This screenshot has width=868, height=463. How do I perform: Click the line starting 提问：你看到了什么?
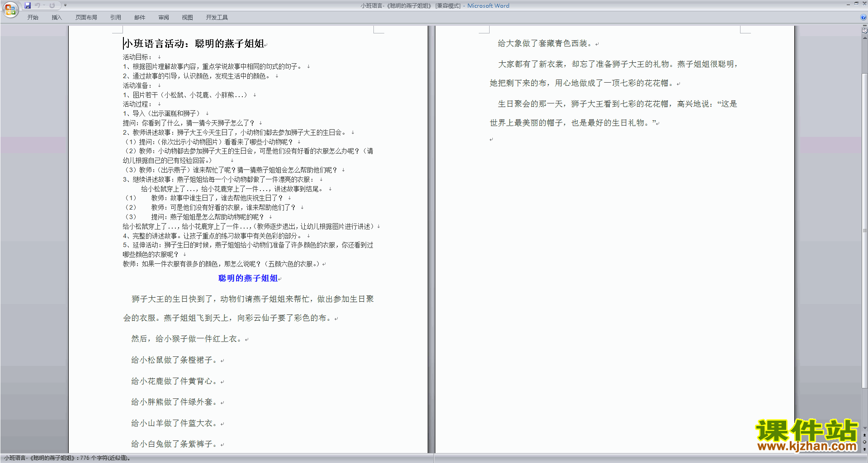tap(189, 123)
